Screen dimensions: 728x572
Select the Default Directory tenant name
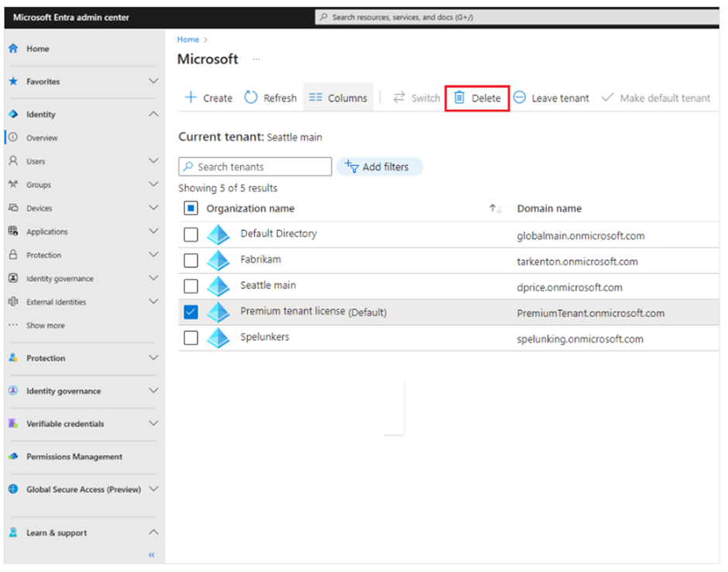[x=278, y=234]
